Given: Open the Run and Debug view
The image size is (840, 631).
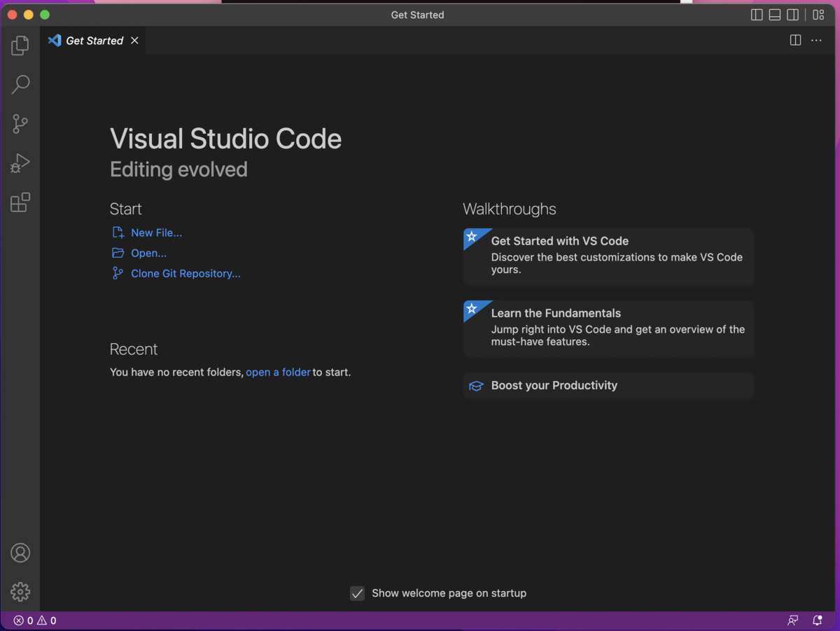Looking at the screenshot, I should click(x=20, y=163).
